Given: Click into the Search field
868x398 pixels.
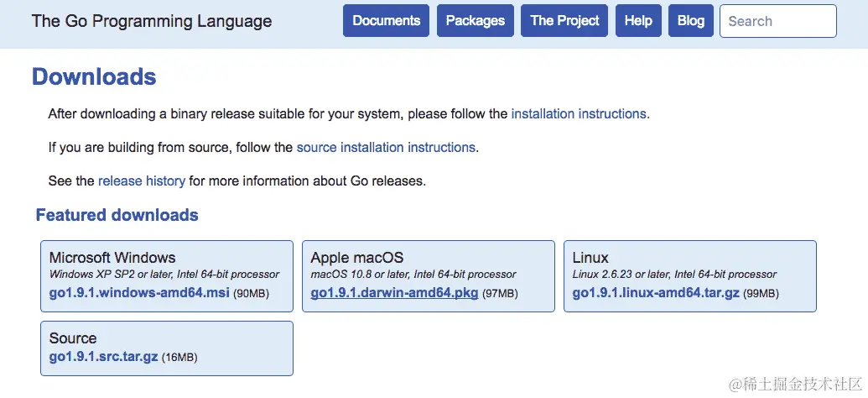Looking at the screenshot, I should 777,21.
